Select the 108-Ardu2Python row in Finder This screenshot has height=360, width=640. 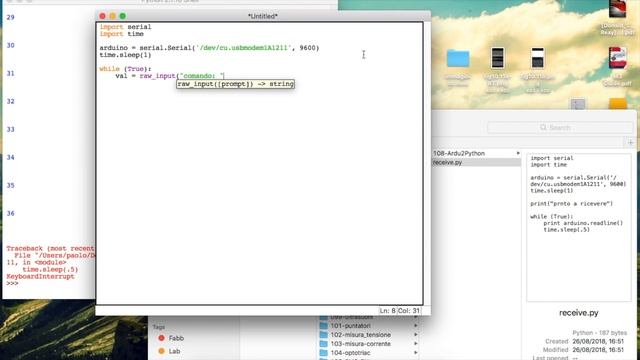click(476, 153)
